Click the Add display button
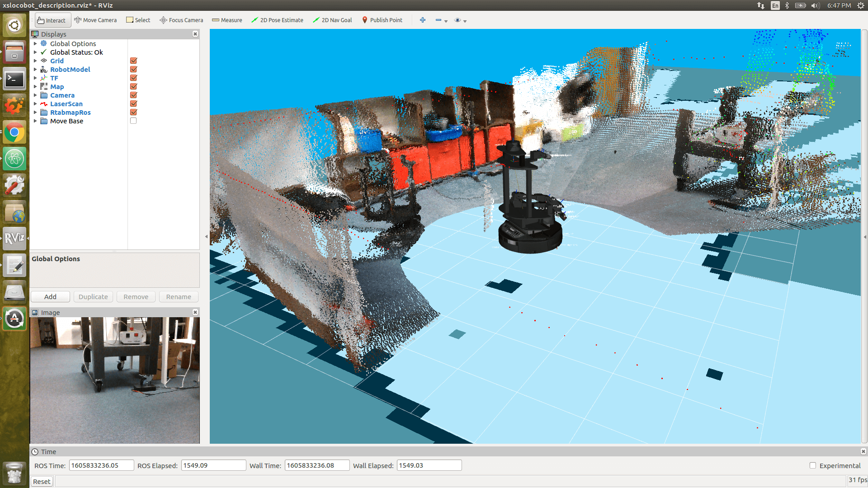This screenshot has height=488, width=868. click(x=50, y=297)
